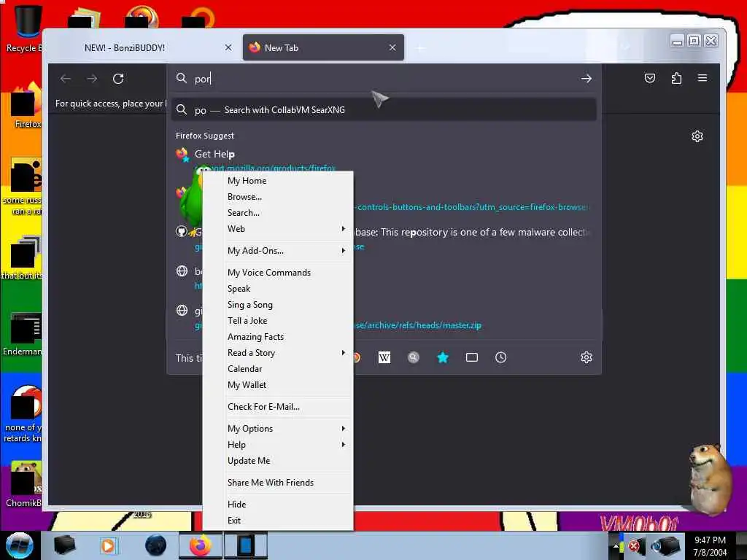The height and width of the screenshot is (560, 747).
Task: Click the address bar text field
Action: 384,79
